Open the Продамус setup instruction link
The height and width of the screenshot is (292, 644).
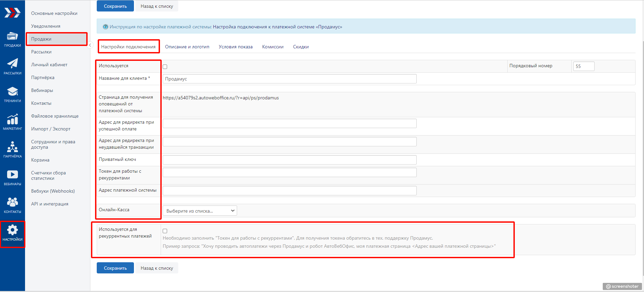(x=277, y=27)
